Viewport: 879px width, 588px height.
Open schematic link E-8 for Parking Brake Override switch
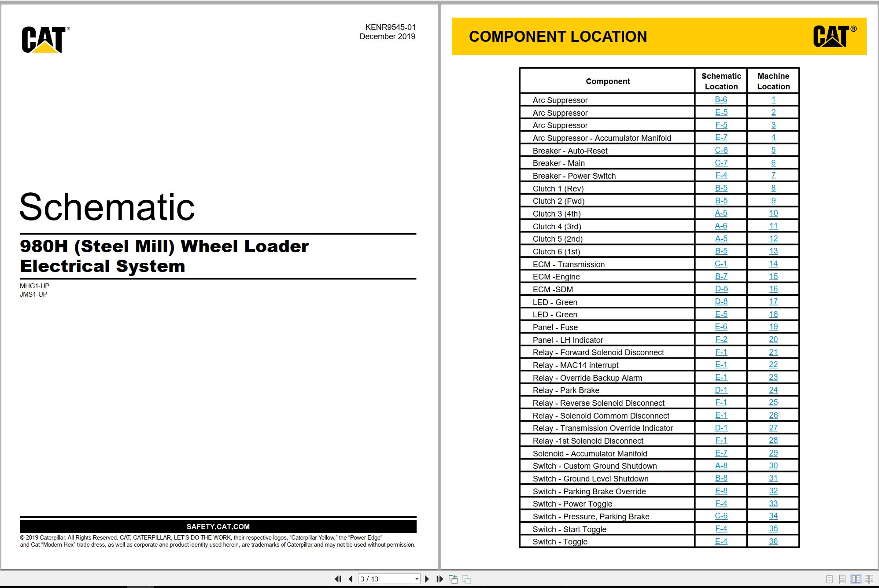721,491
